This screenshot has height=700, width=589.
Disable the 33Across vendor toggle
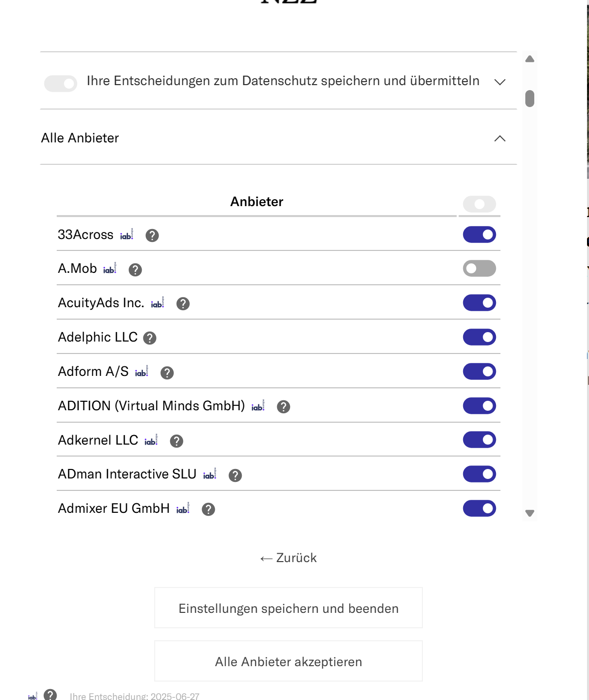coord(480,234)
